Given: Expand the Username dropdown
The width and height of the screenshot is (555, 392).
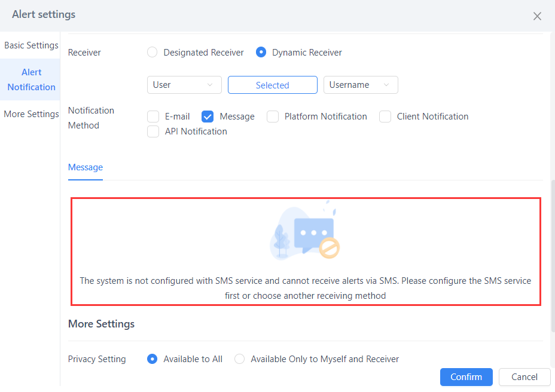Looking at the screenshot, I should pos(361,85).
